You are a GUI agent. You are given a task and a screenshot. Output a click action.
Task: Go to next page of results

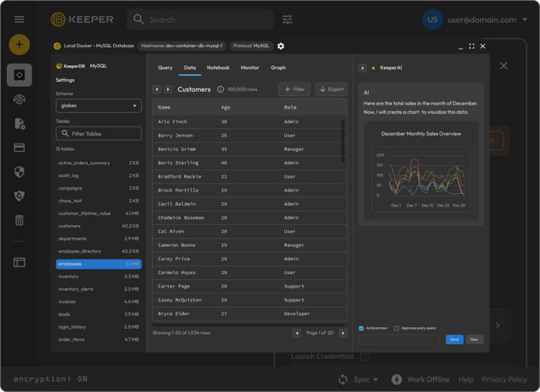[x=343, y=333]
